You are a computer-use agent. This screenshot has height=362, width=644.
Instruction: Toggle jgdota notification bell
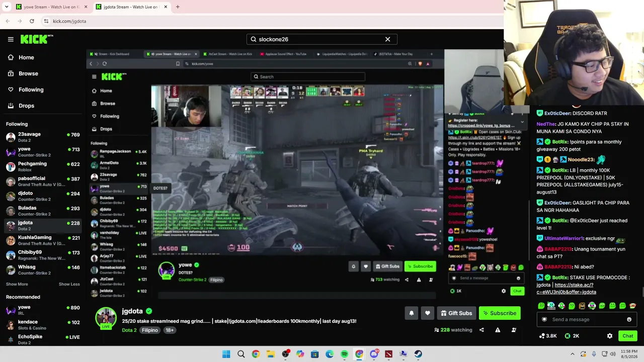tap(411, 313)
